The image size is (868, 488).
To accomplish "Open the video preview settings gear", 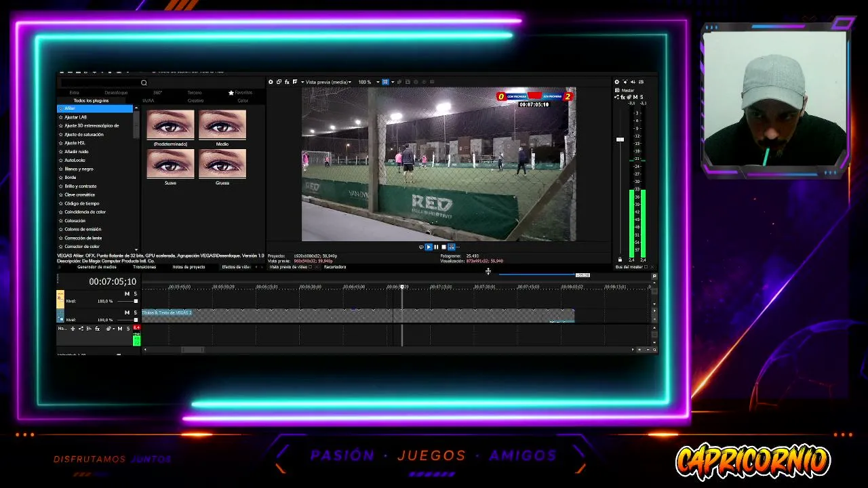I will click(x=271, y=82).
